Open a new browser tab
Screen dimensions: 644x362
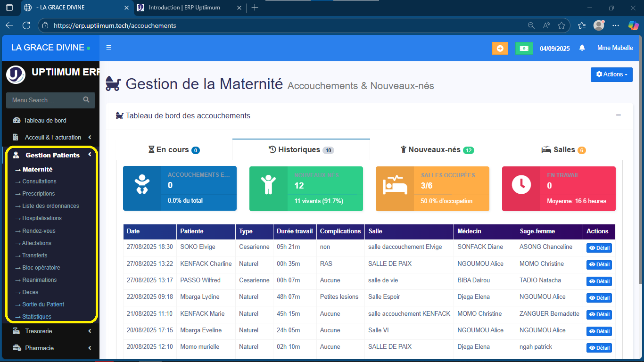(255, 8)
